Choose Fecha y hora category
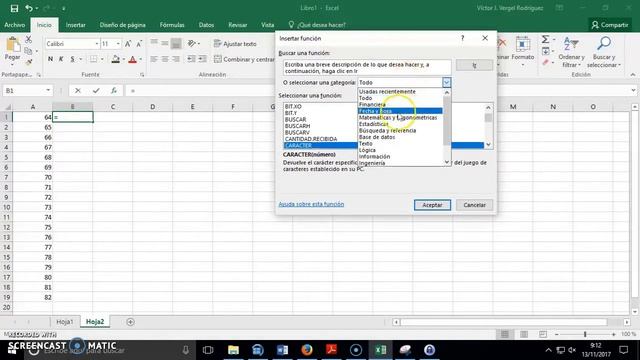Screen dimensions: 640x360 coord(400,111)
